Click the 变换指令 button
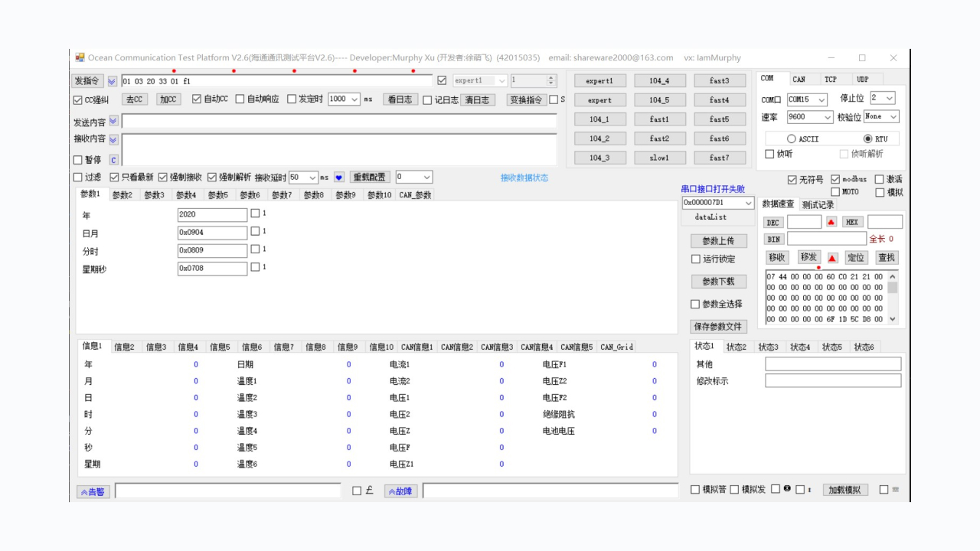980x551 pixels. [x=526, y=99]
